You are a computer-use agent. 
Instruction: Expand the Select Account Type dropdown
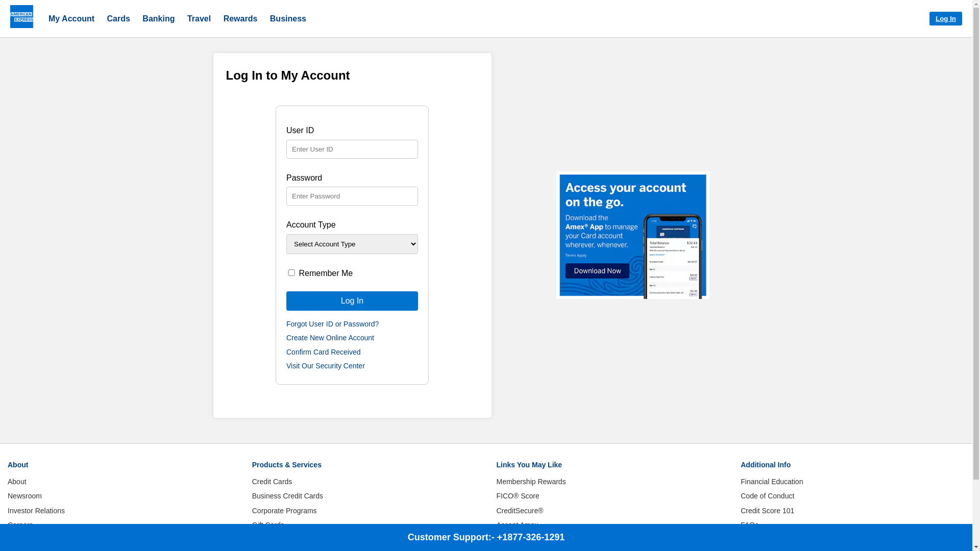coord(352,244)
